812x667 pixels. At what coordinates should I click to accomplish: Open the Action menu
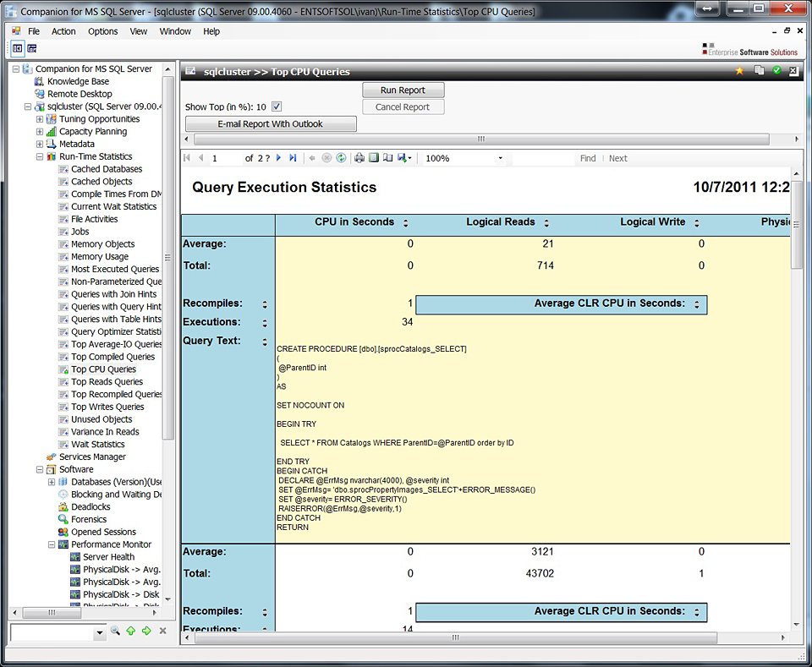(x=63, y=31)
